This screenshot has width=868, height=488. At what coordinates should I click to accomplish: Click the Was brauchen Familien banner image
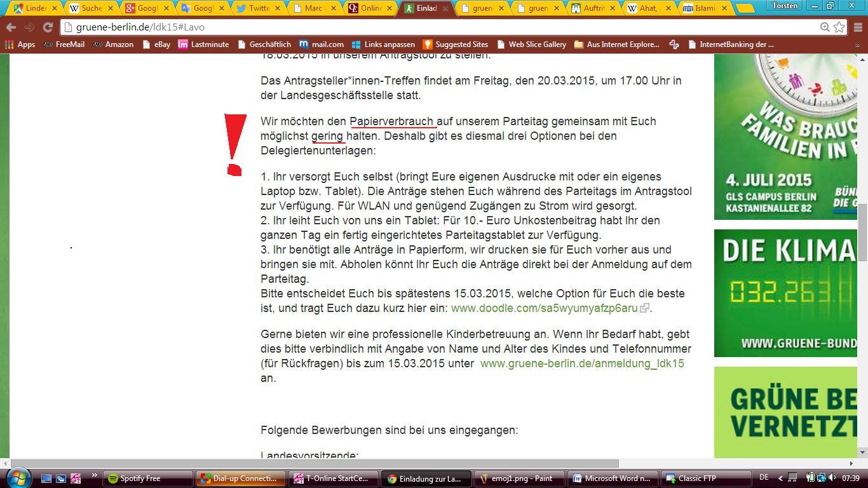tap(785, 137)
